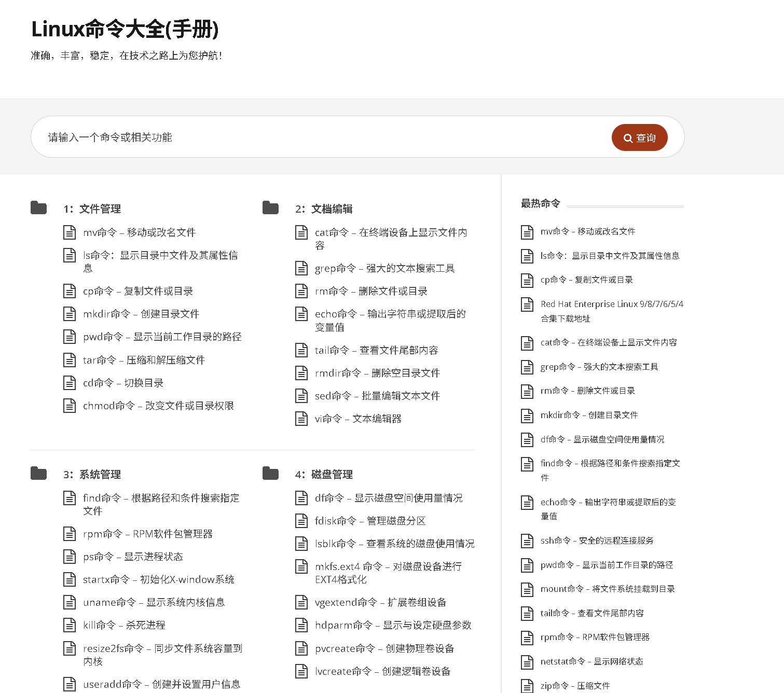Click document icon beside ps命令 – 显示进程状态
This screenshot has height=693, width=784.
70,557
